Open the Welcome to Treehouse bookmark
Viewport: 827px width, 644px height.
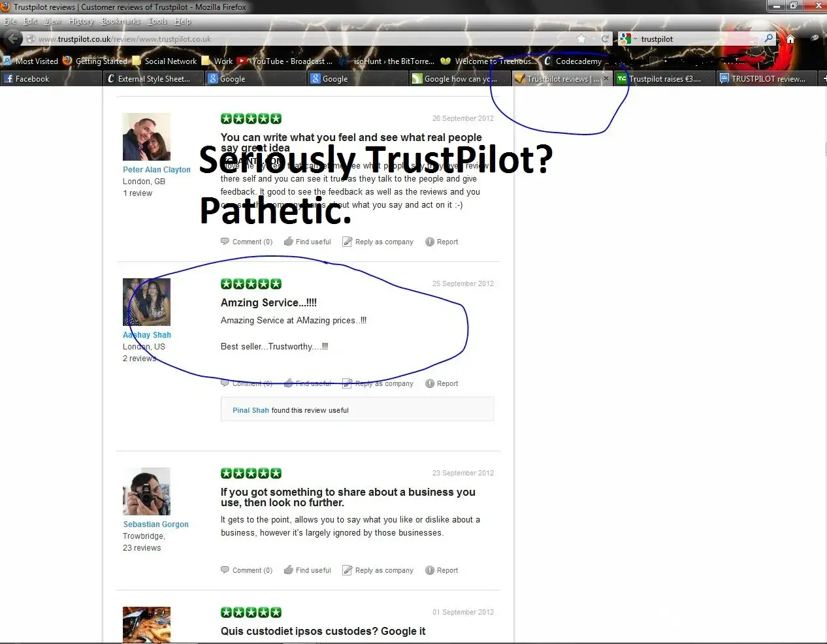tap(489, 61)
